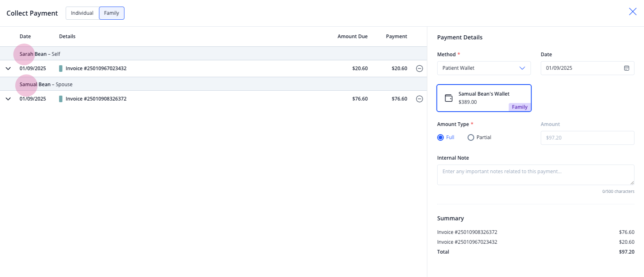Click Invoice #25010908326372 in the details column
The height and width of the screenshot is (277, 644).
96,99
